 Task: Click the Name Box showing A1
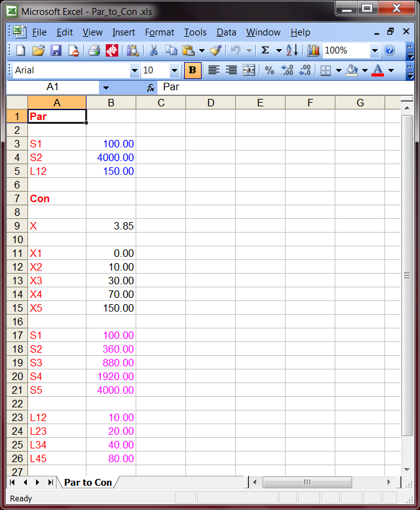tap(52, 87)
